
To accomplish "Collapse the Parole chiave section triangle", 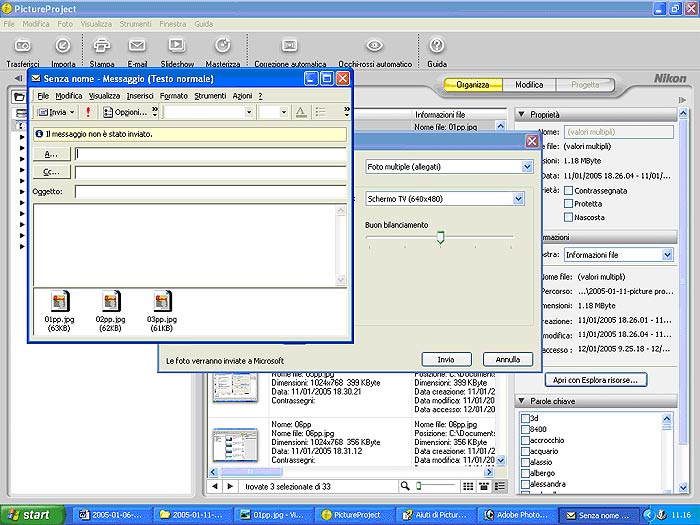I will pos(521,401).
